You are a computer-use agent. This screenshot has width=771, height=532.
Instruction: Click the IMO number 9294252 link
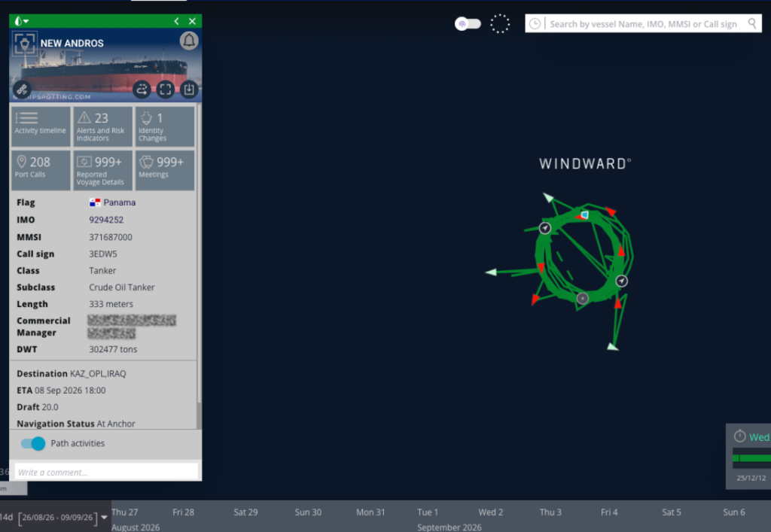[106, 220]
